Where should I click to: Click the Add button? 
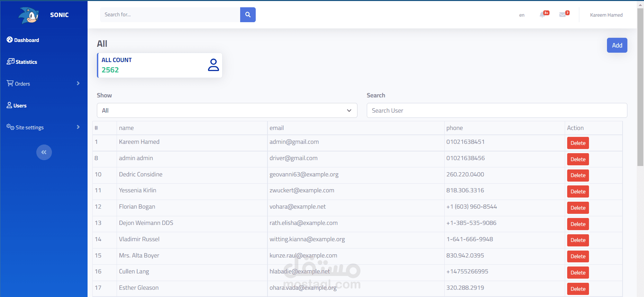(617, 45)
